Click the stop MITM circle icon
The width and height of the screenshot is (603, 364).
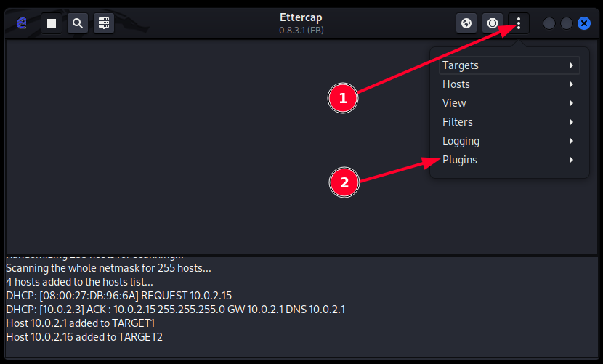point(493,23)
